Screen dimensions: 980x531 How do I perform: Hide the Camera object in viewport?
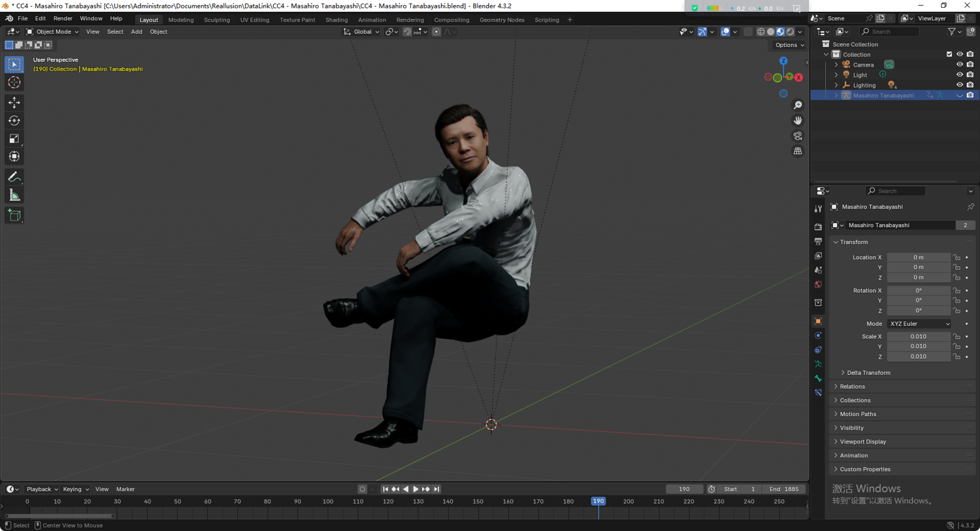959,65
